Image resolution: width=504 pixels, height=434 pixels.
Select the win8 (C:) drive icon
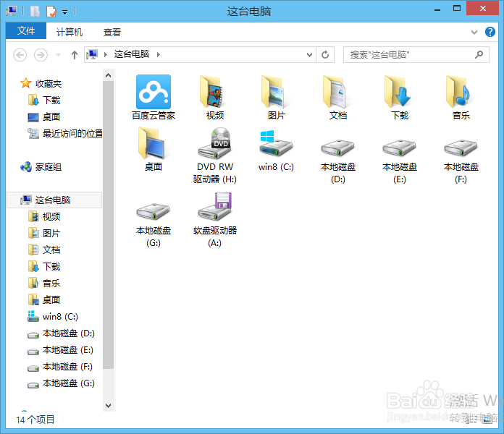(x=276, y=150)
